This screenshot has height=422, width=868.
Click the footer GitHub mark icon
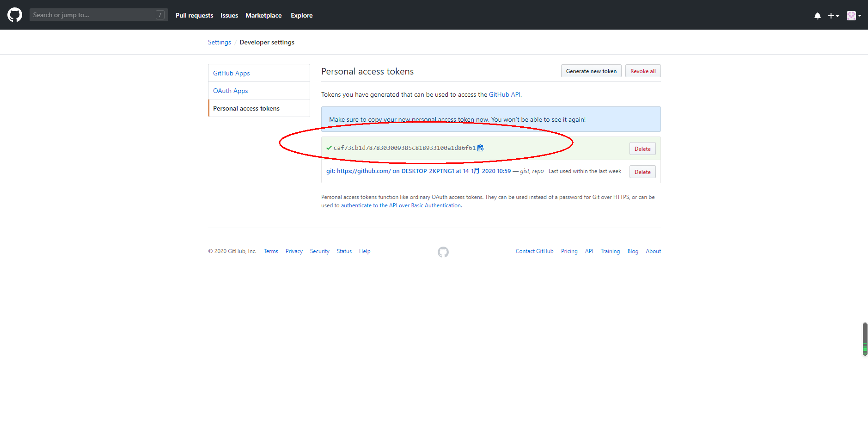coord(443,252)
